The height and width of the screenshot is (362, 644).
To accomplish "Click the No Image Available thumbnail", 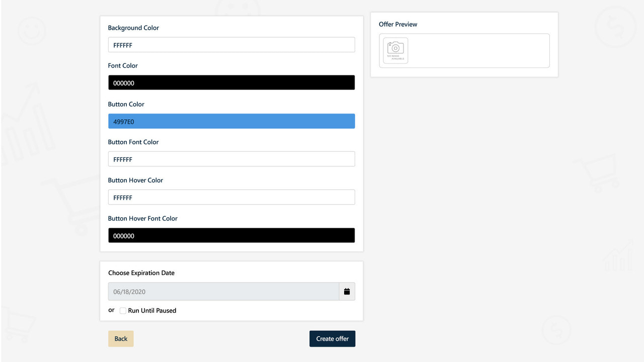I will pyautogui.click(x=395, y=51).
